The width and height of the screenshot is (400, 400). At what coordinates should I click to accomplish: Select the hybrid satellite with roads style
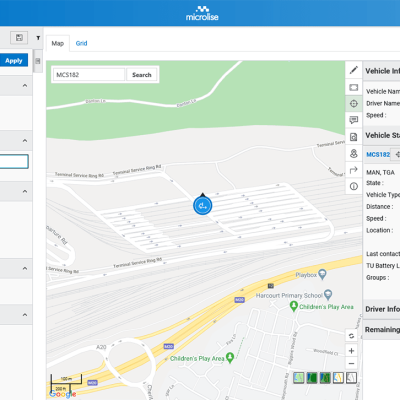coord(325,378)
